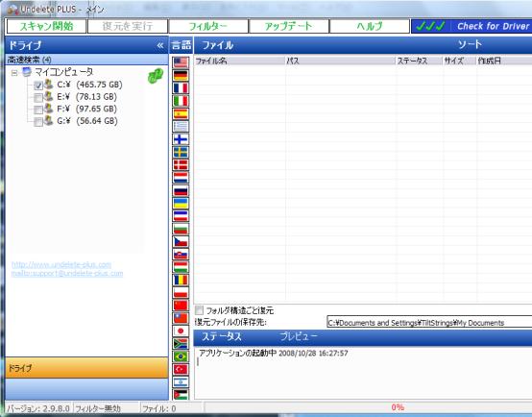
Task: Switch to the プレビュー tab
Action: tap(299, 336)
